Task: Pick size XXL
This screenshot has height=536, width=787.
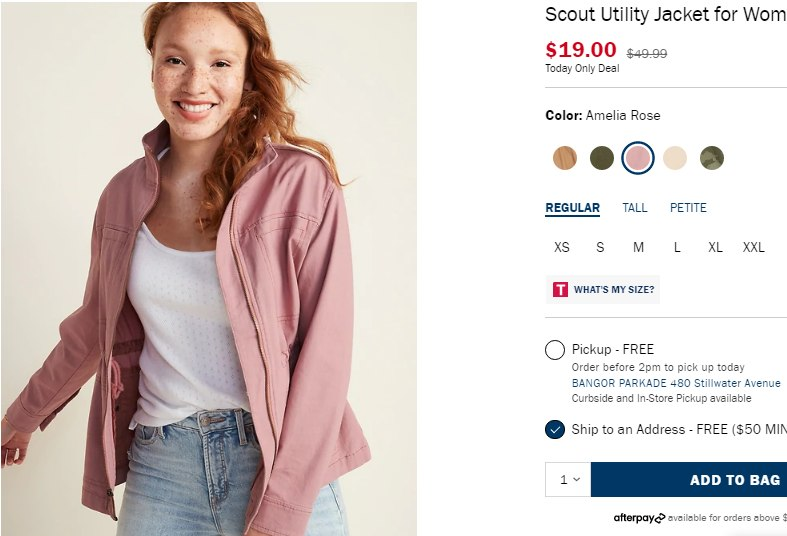Action: click(753, 247)
